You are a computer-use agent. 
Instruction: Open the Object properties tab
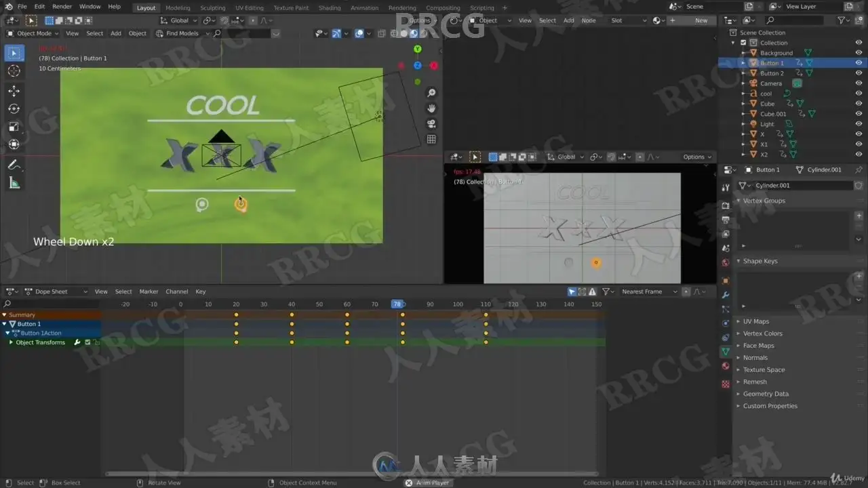(x=726, y=280)
